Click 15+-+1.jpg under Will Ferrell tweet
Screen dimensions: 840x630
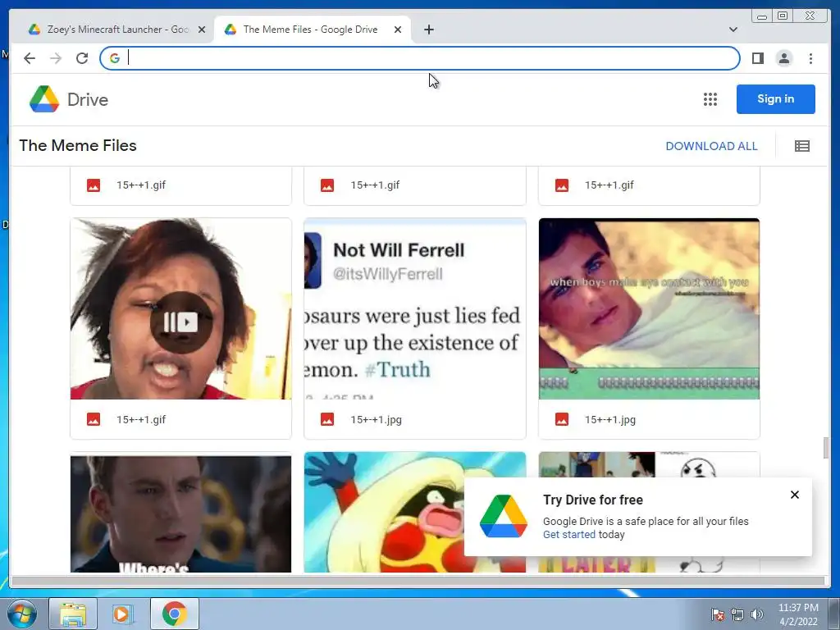[376, 419]
